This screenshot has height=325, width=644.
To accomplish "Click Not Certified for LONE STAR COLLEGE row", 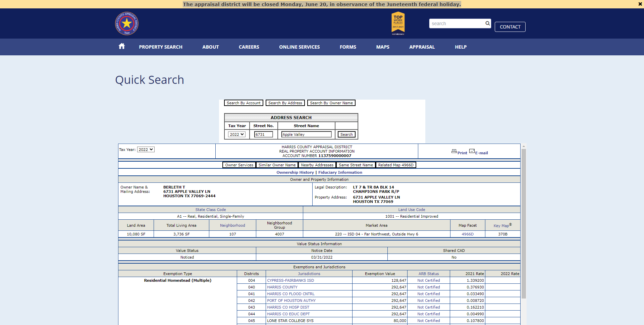I will point(429,321).
